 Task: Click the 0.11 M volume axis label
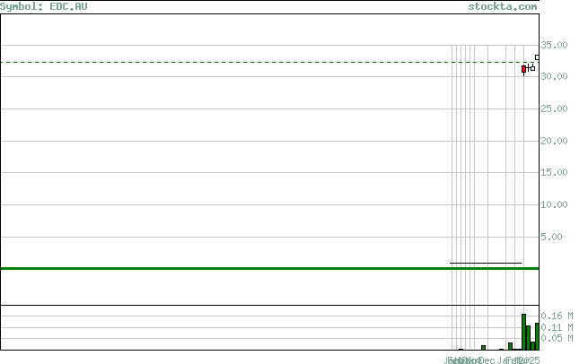557,327
